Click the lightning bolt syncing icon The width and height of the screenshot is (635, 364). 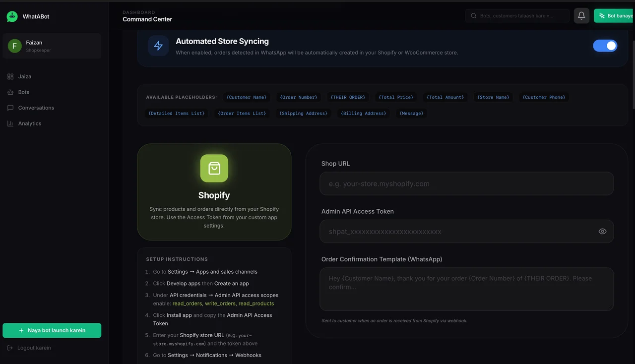[158, 46]
